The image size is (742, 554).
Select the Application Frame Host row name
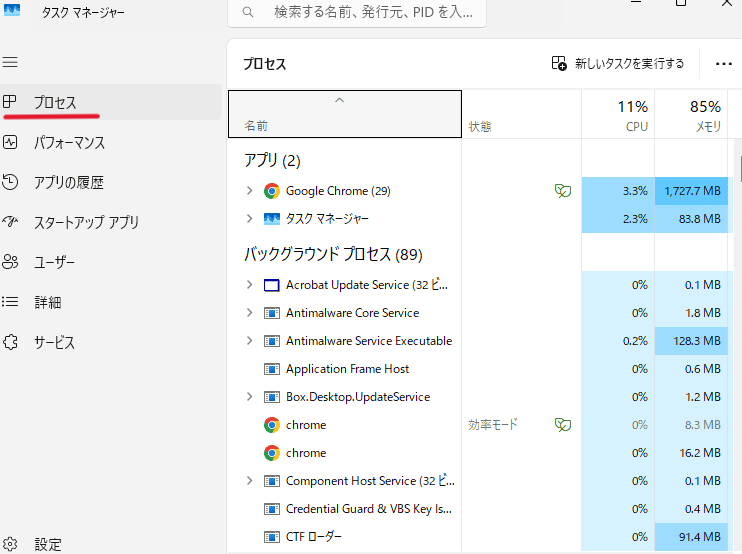tap(347, 369)
